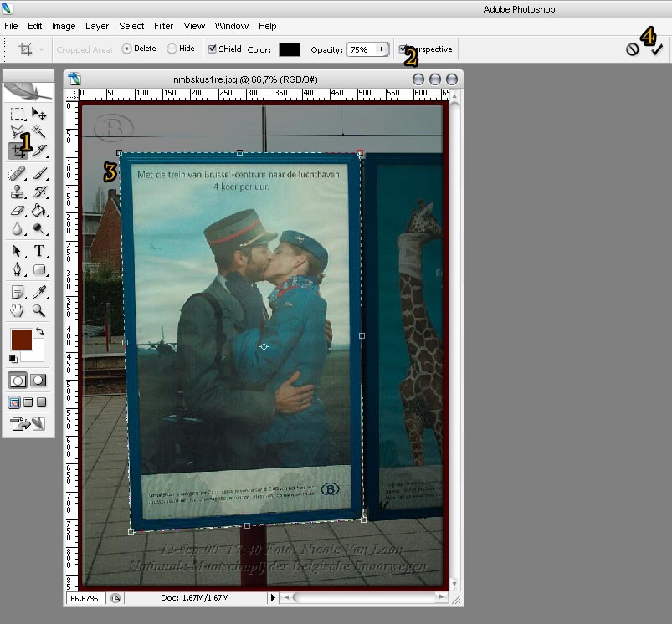Open the Help menu
The height and width of the screenshot is (624, 672).
[x=268, y=26]
